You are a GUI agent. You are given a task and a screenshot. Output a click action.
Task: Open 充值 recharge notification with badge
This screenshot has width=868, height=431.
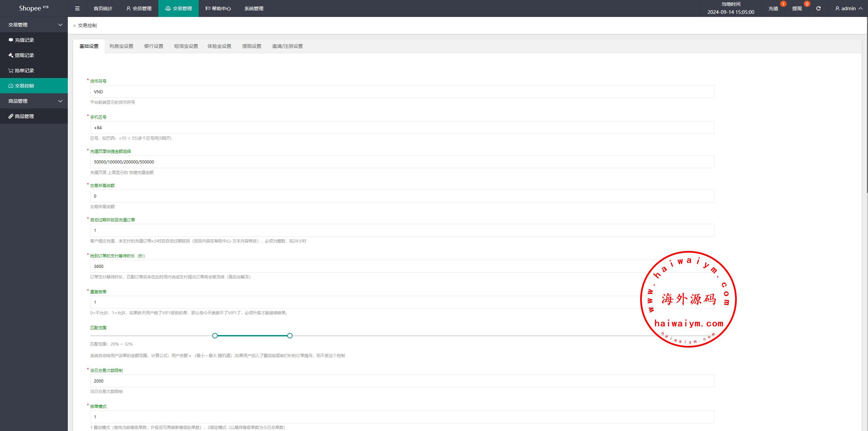(x=773, y=8)
